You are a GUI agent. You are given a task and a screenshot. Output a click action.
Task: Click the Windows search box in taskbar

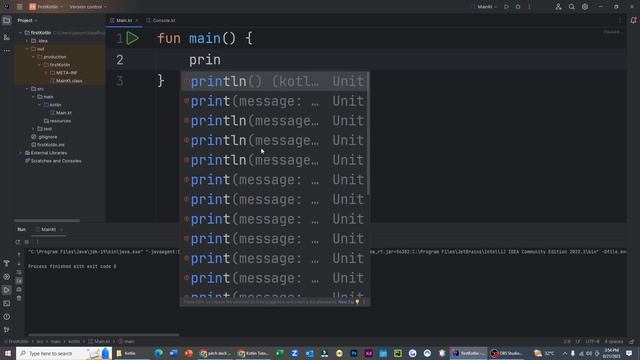coord(64,353)
